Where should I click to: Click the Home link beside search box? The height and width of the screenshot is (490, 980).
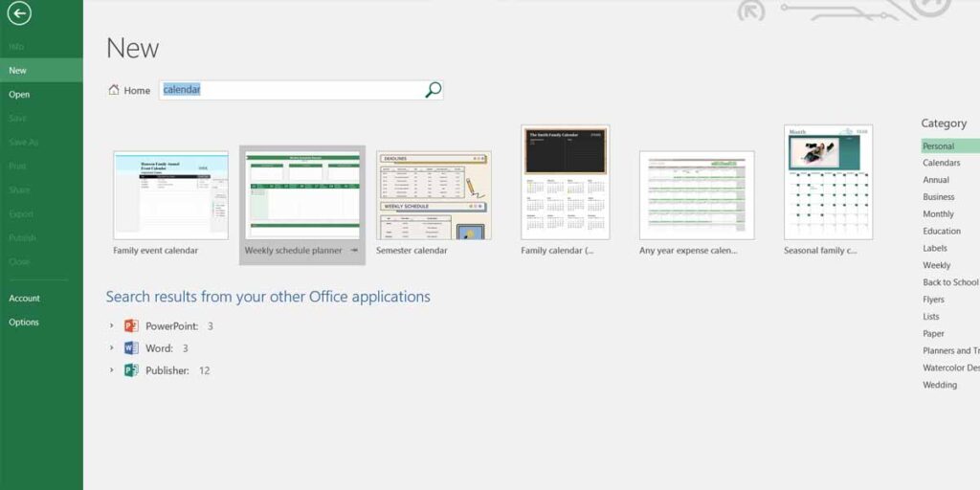tap(137, 91)
